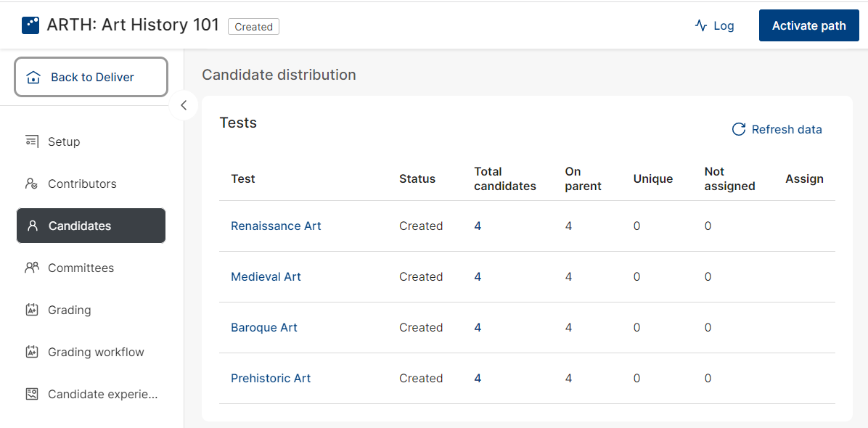Click Renaissance Art total candidates count
Viewport: 868px width, 428px height.
pos(478,226)
